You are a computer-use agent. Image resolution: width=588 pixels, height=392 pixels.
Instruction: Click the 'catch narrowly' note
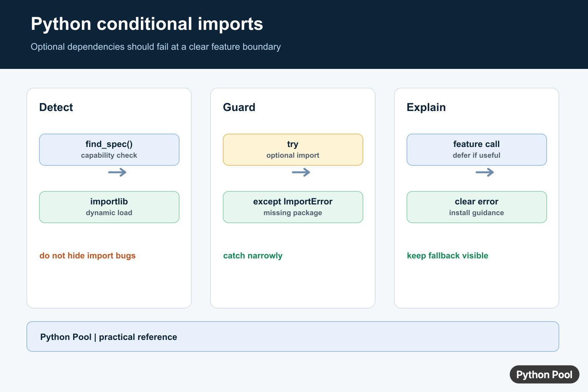[253, 256]
